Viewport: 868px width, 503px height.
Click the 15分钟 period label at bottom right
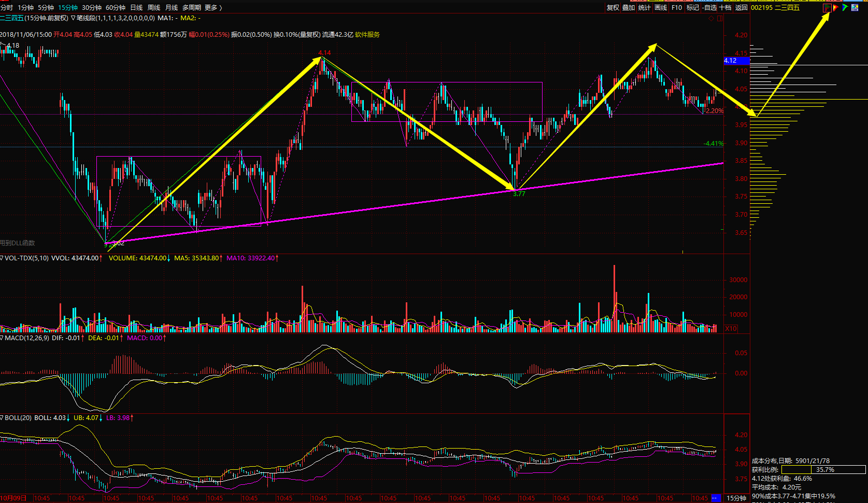[x=736, y=498]
